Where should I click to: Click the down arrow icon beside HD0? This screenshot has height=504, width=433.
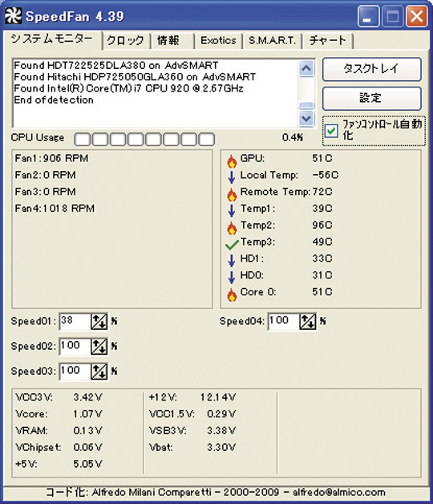232,278
